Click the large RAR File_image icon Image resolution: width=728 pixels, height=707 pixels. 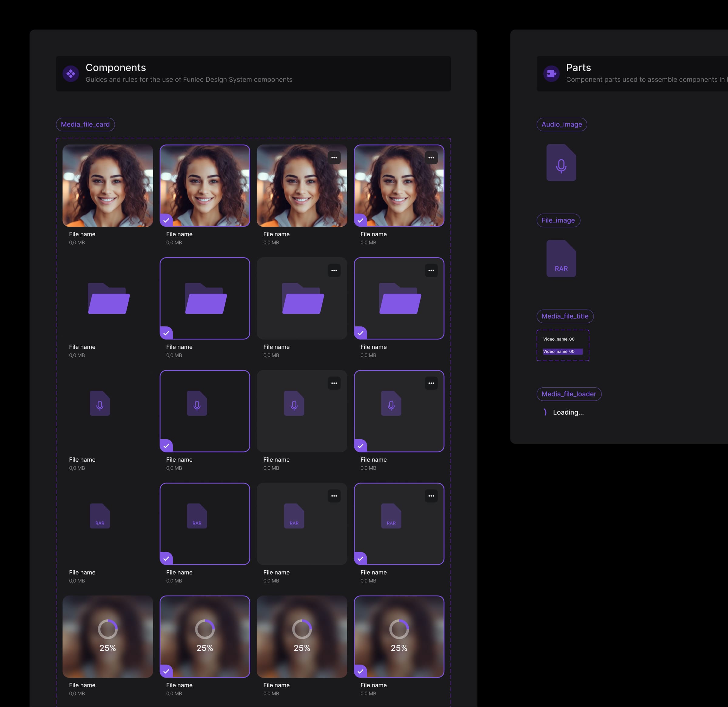(x=561, y=258)
